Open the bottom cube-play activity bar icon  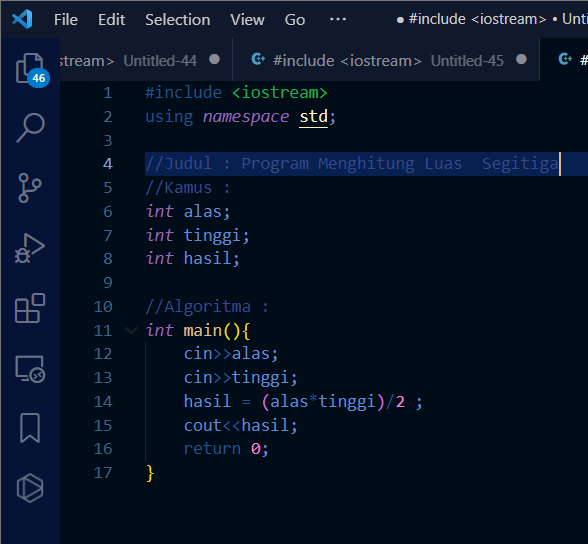[x=30, y=488]
